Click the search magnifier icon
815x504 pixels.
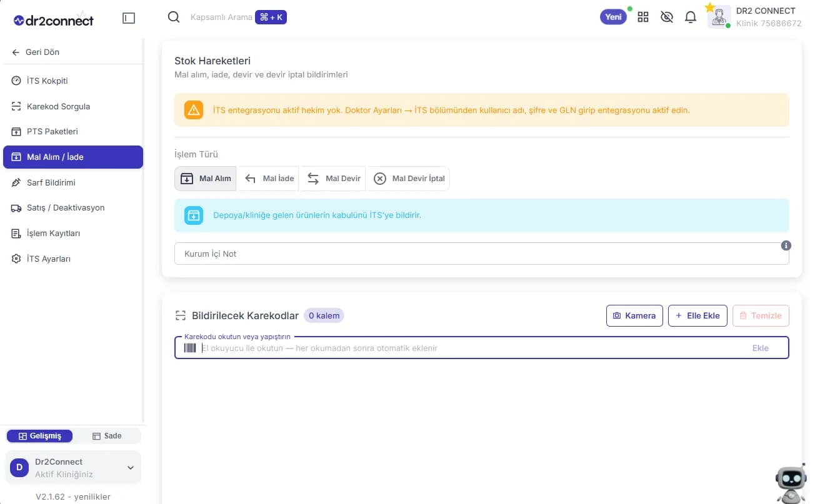click(174, 17)
